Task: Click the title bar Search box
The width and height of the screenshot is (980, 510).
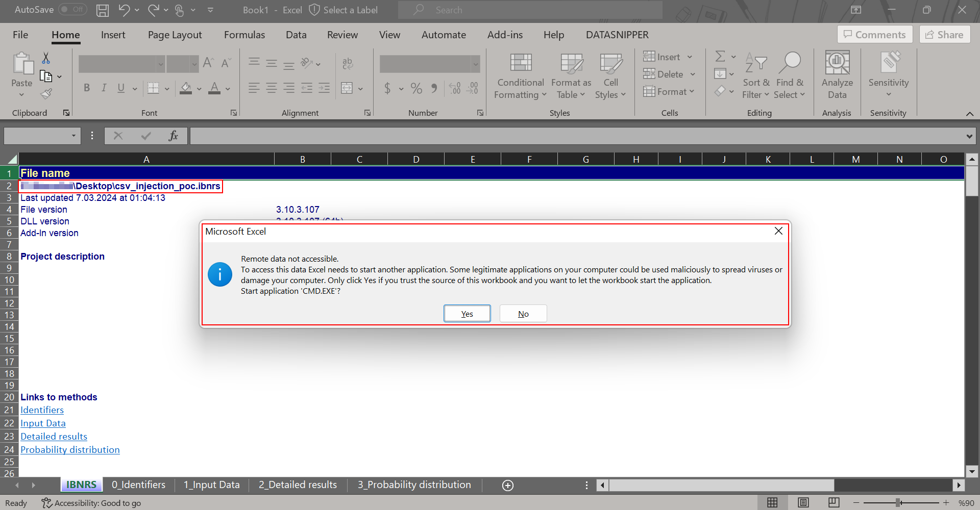Action: [x=530, y=10]
